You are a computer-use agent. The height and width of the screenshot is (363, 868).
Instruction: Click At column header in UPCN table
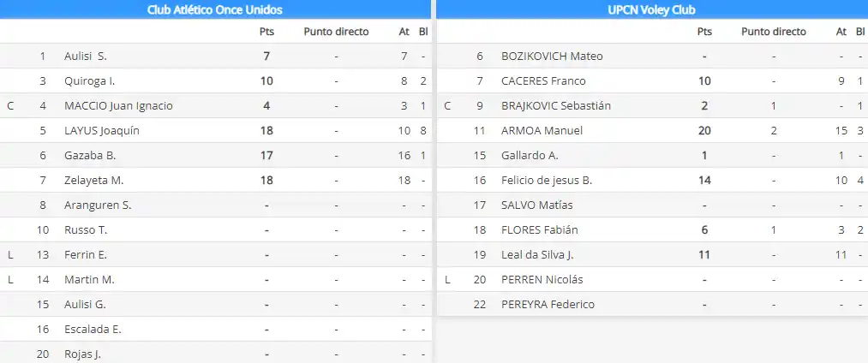pos(841,32)
